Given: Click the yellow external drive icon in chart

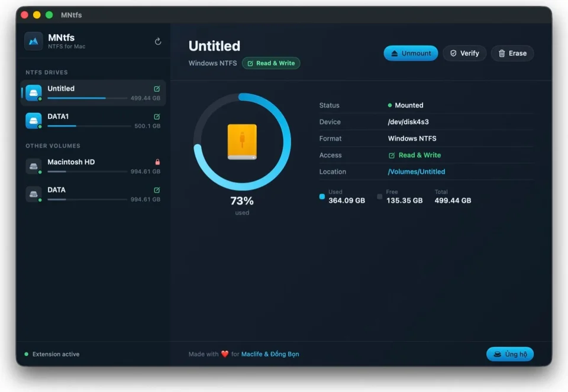Looking at the screenshot, I should (242, 142).
